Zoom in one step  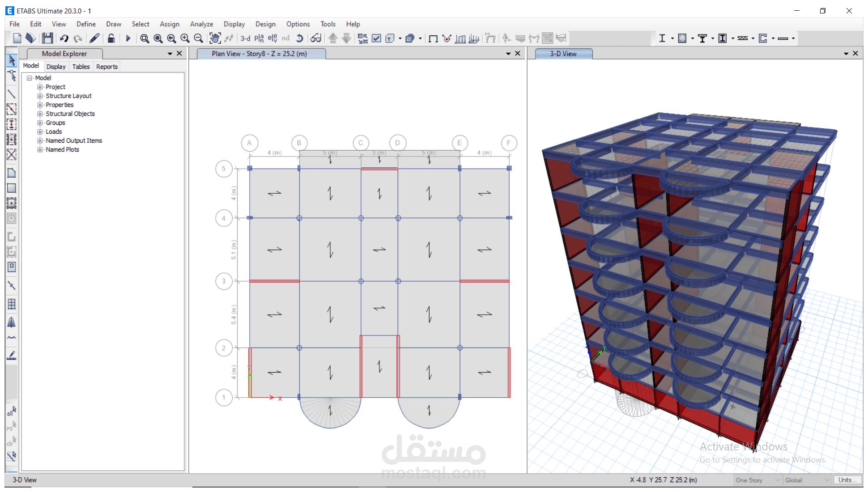[x=185, y=38]
